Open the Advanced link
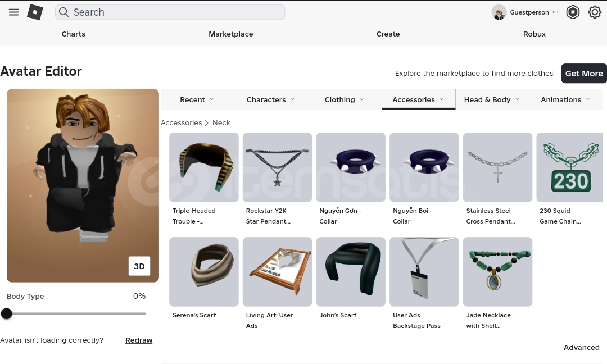 (x=582, y=347)
